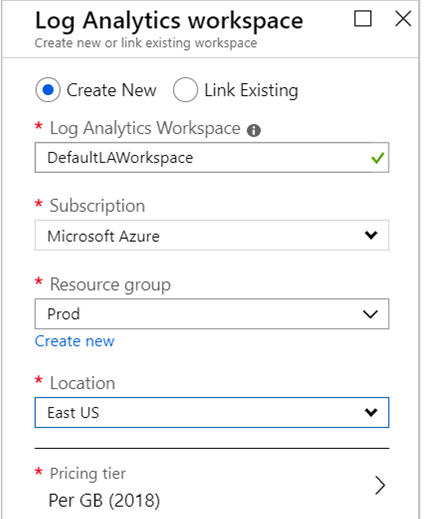This screenshot has width=425, height=519.
Task: Click the Create New label text
Action: tap(111, 90)
